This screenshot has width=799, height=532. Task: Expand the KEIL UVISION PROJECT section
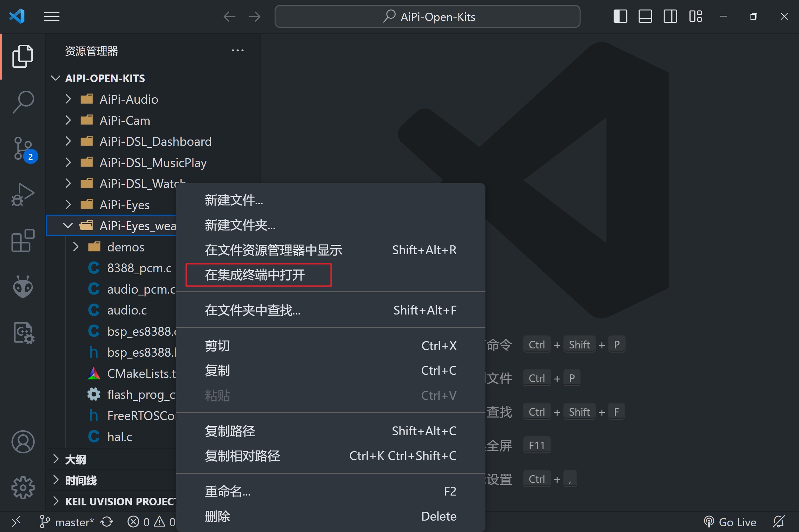111,502
